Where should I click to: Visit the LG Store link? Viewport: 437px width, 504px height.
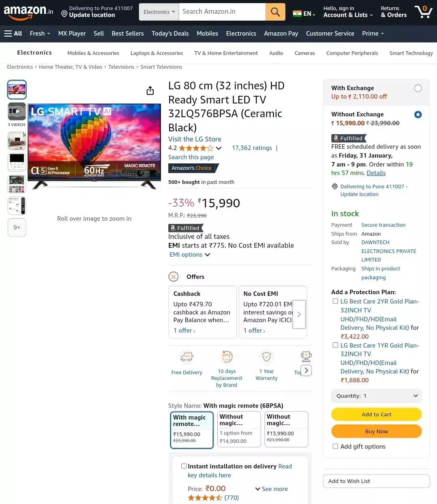pyautogui.click(x=195, y=139)
